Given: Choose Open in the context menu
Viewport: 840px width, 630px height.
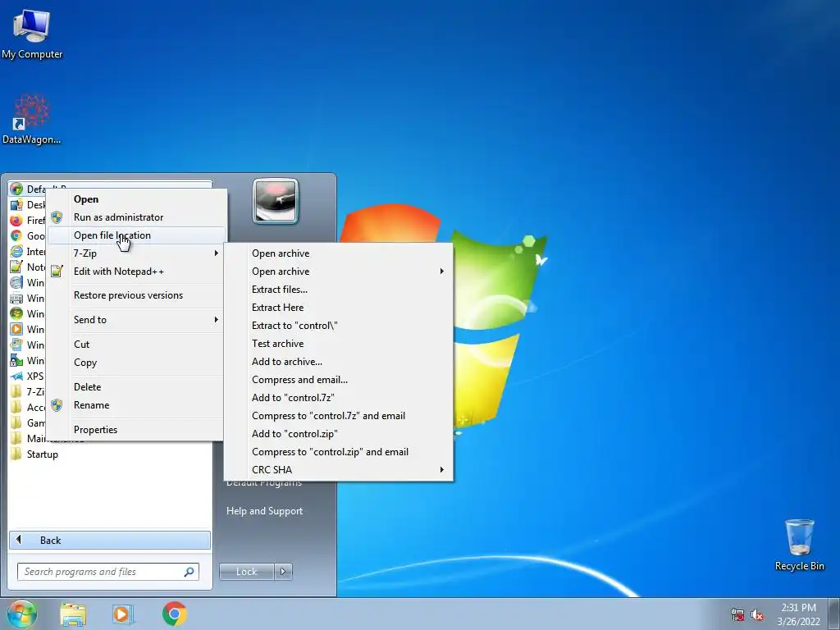Looking at the screenshot, I should click(136, 199).
